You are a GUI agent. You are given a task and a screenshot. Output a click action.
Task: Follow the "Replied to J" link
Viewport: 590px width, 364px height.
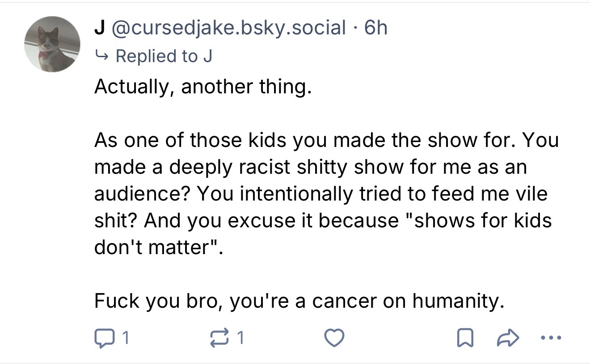coord(164,56)
